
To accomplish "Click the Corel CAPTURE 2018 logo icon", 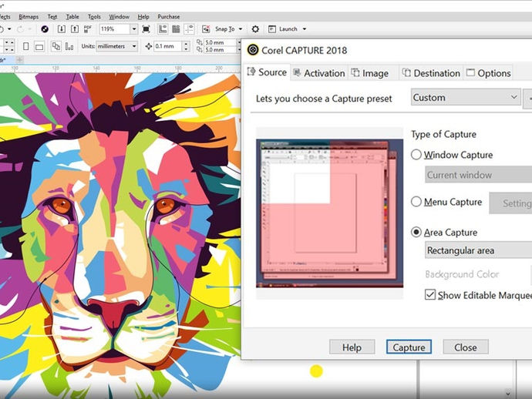I will pos(253,50).
